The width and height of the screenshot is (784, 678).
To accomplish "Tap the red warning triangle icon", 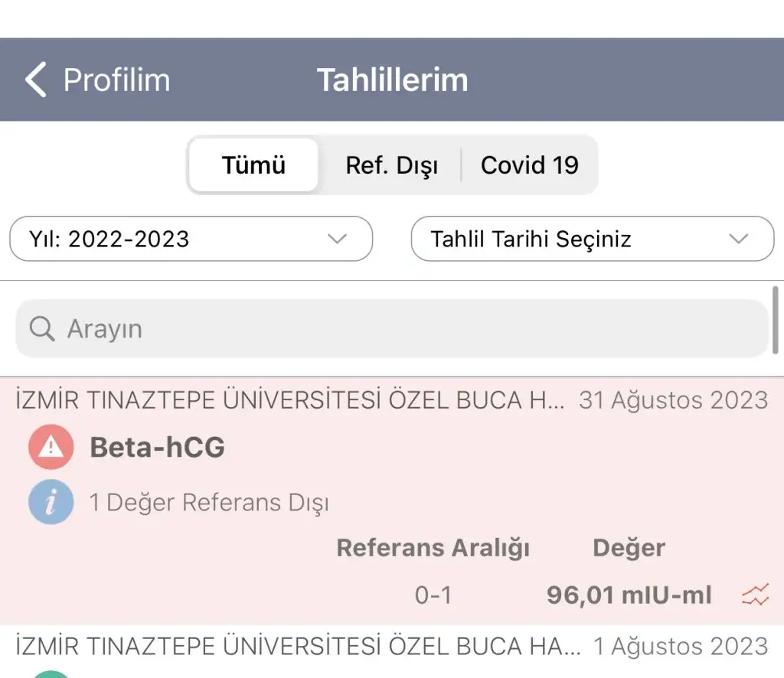I will click(51, 448).
